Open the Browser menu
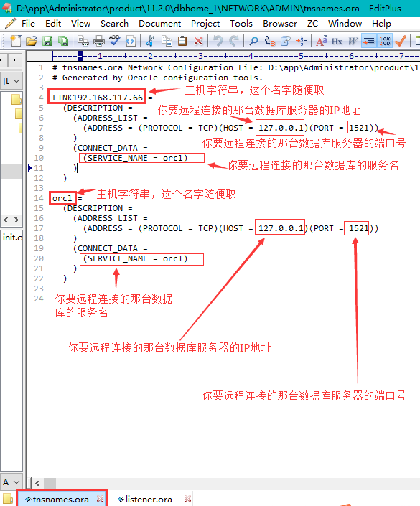The image size is (420, 506). (x=280, y=24)
